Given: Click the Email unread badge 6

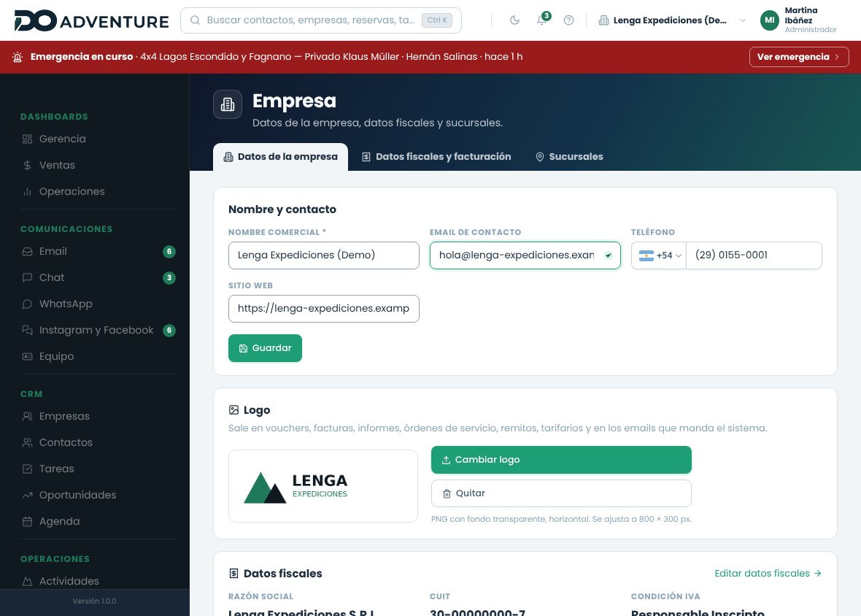Looking at the screenshot, I should pyautogui.click(x=169, y=252).
